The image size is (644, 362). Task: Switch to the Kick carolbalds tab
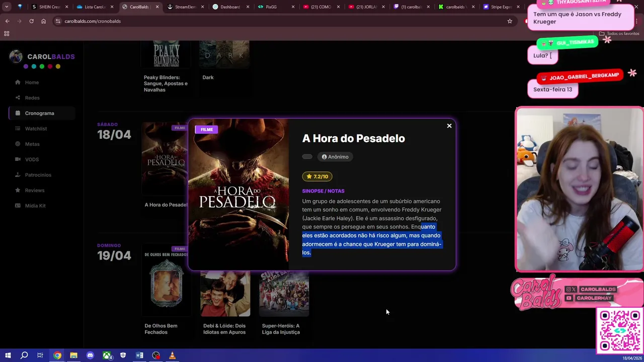point(456,7)
